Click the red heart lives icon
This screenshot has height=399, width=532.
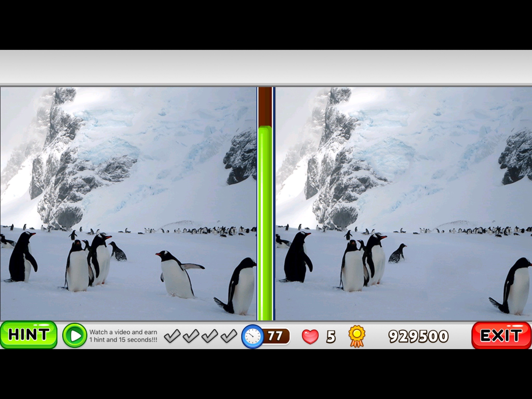coord(310,336)
